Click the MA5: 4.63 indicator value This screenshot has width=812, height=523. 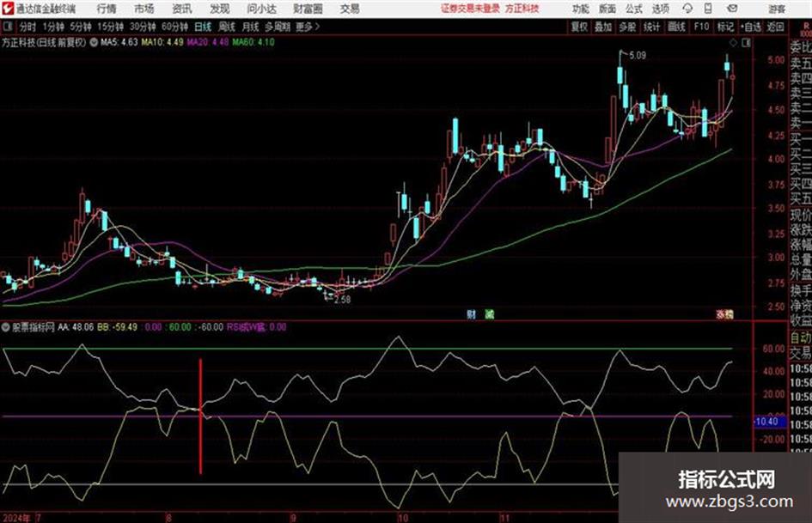(119, 42)
